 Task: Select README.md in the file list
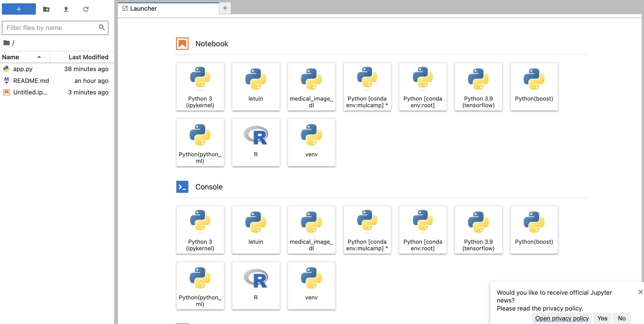pos(57,81)
